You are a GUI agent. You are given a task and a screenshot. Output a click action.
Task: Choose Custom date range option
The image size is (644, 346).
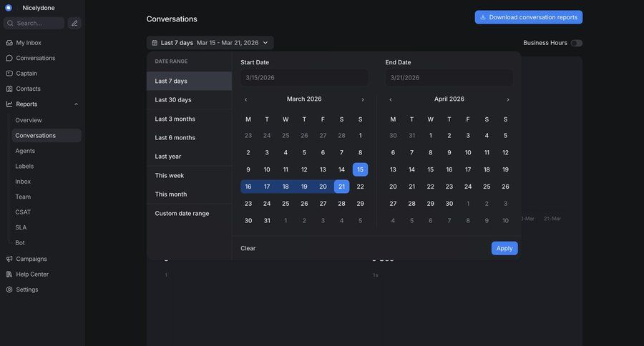click(189, 214)
